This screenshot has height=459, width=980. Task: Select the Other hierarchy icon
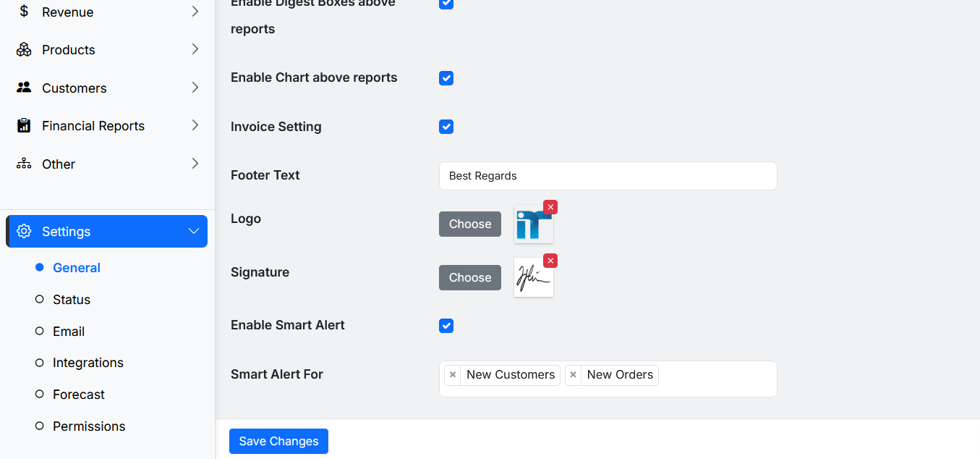click(x=22, y=164)
